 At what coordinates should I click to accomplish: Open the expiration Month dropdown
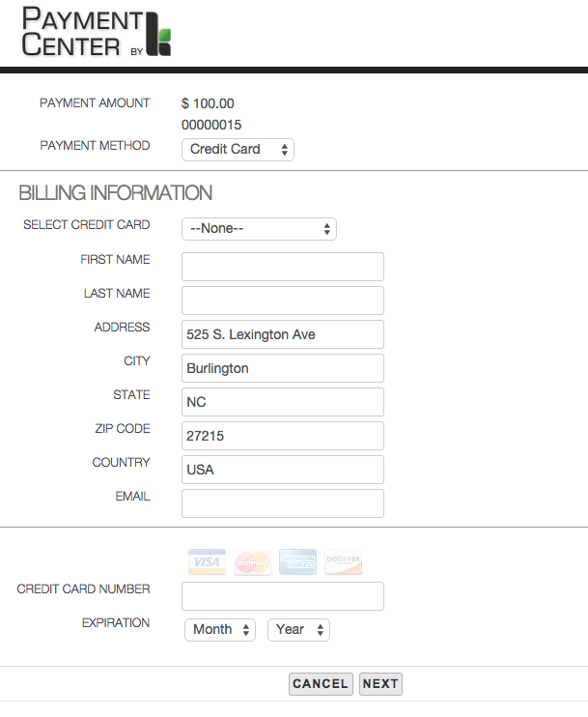coord(220,630)
